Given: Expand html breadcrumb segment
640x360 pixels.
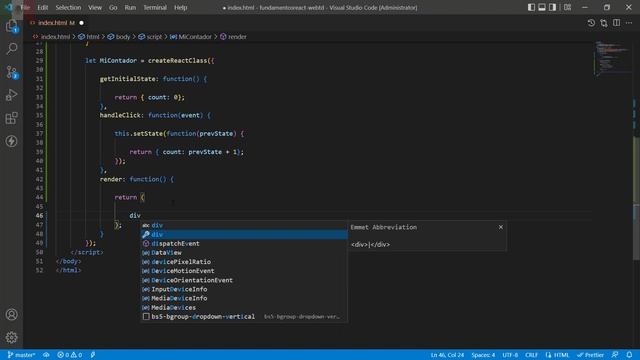Looking at the screenshot, I should (89, 37).
